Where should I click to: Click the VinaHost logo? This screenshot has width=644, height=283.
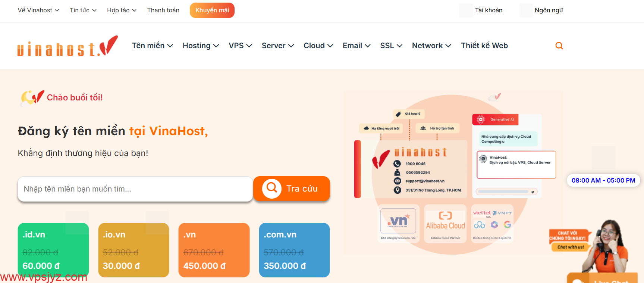[67, 46]
